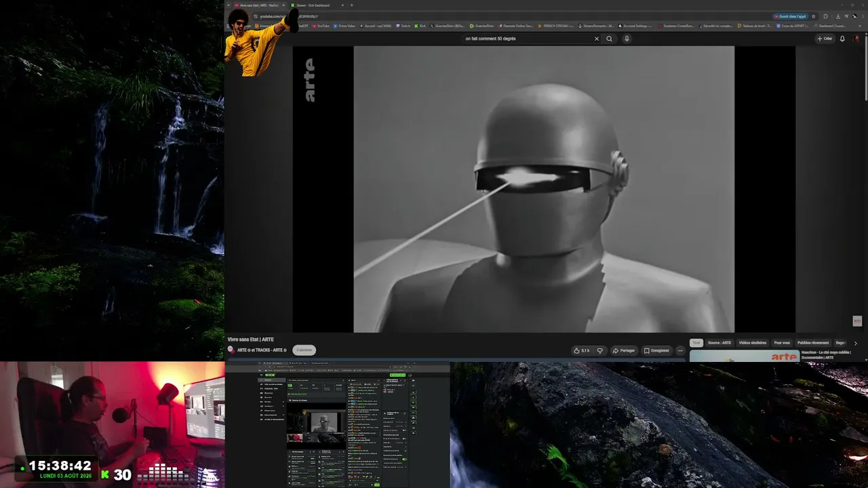Open the Kick bookmark
The image size is (868, 488).
point(420,26)
